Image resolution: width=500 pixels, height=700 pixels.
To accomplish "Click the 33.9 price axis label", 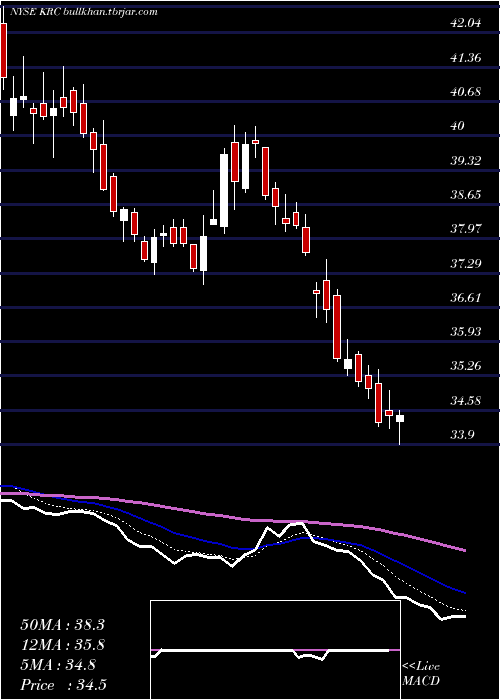I will point(462,434).
